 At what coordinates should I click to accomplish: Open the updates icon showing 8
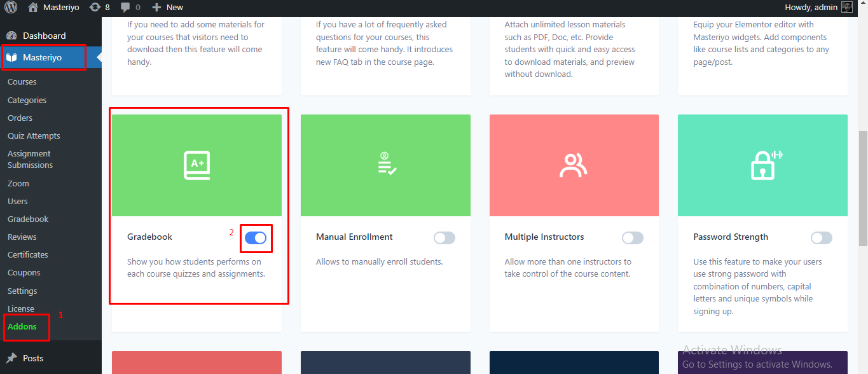pyautogui.click(x=95, y=7)
